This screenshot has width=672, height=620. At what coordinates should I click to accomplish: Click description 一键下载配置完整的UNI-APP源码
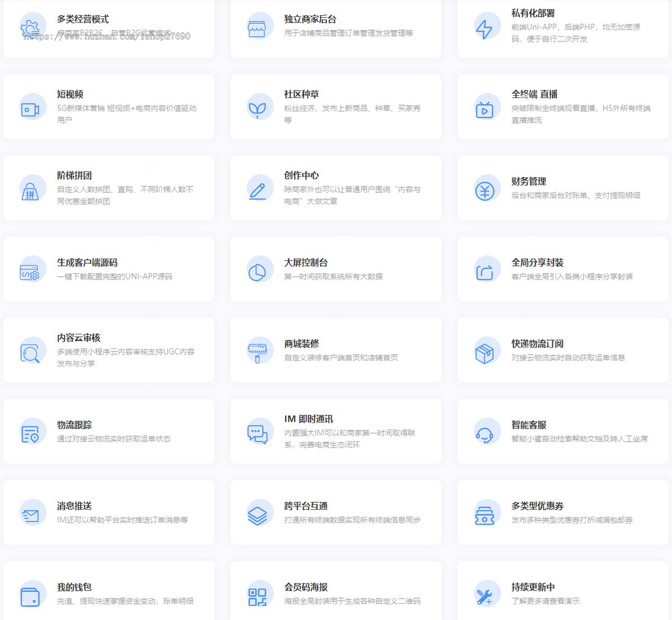tap(115, 277)
